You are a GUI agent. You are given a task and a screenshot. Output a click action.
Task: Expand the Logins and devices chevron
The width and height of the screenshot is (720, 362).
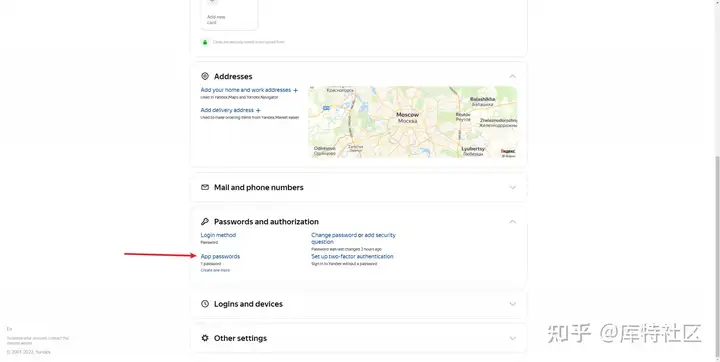click(x=512, y=304)
